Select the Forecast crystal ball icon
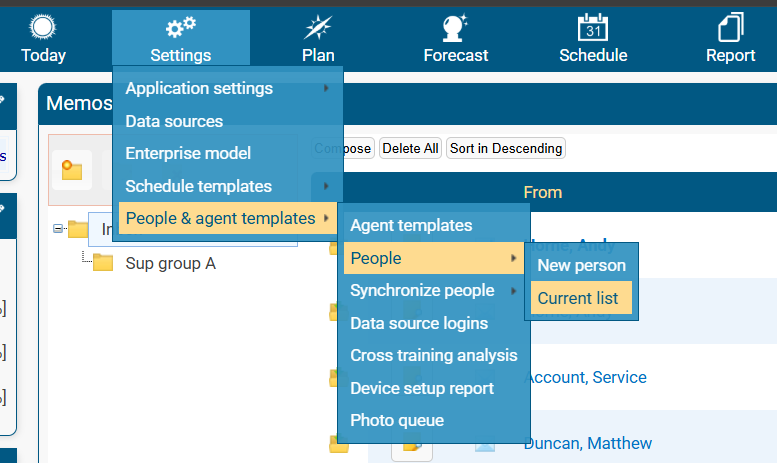Image resolution: width=777 pixels, height=463 pixels. [455, 27]
